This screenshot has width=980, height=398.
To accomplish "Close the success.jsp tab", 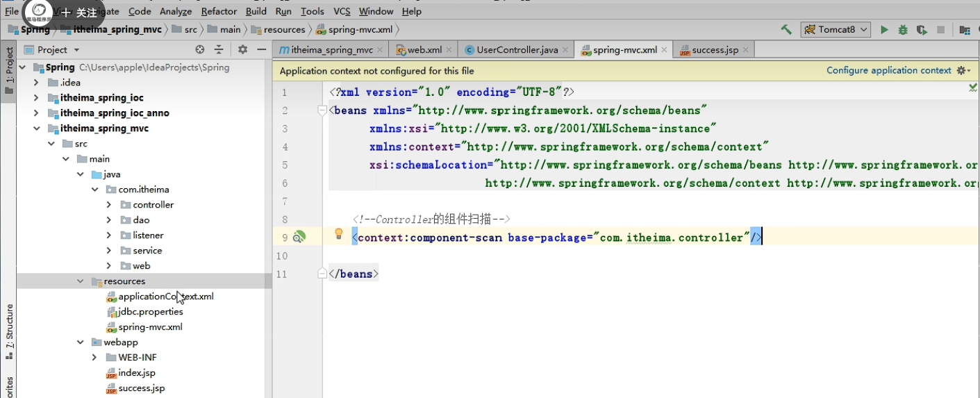I will [x=745, y=50].
